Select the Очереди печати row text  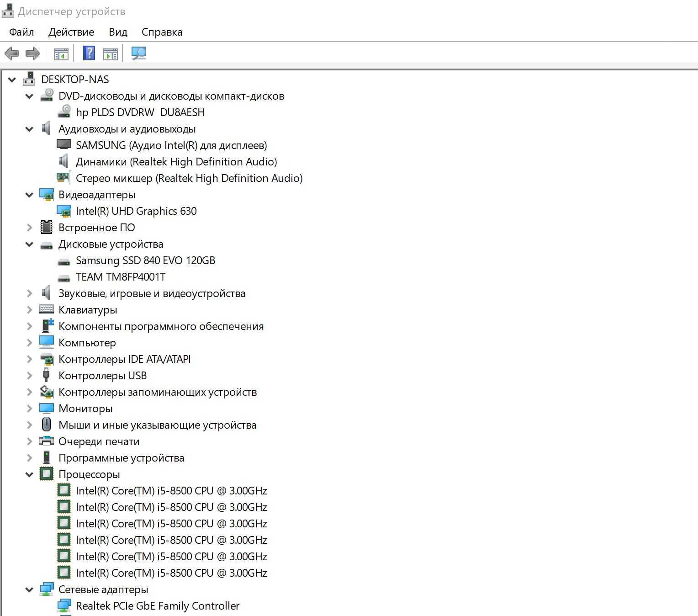99,441
